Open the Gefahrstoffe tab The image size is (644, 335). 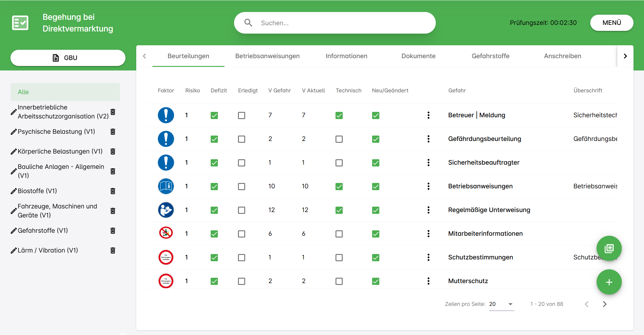click(490, 56)
